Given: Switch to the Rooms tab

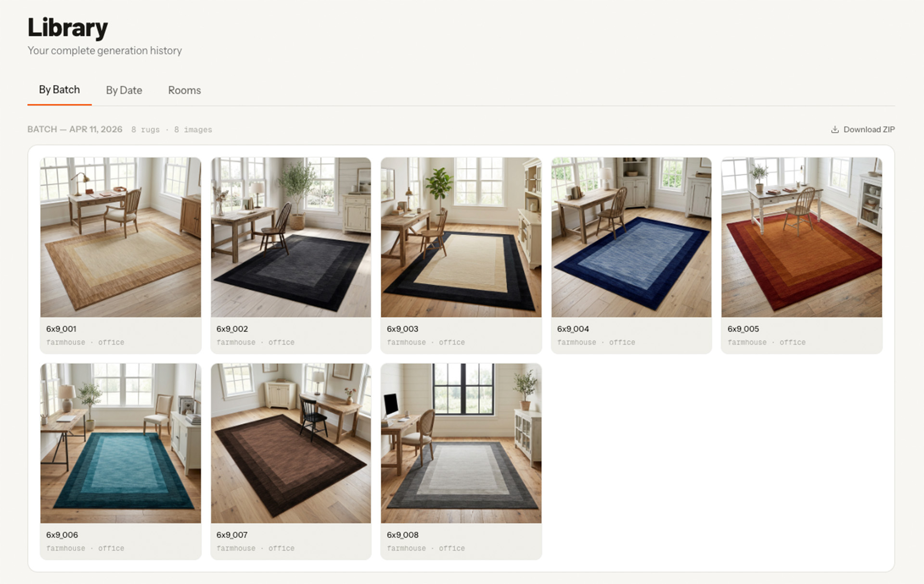Looking at the screenshot, I should (x=184, y=90).
